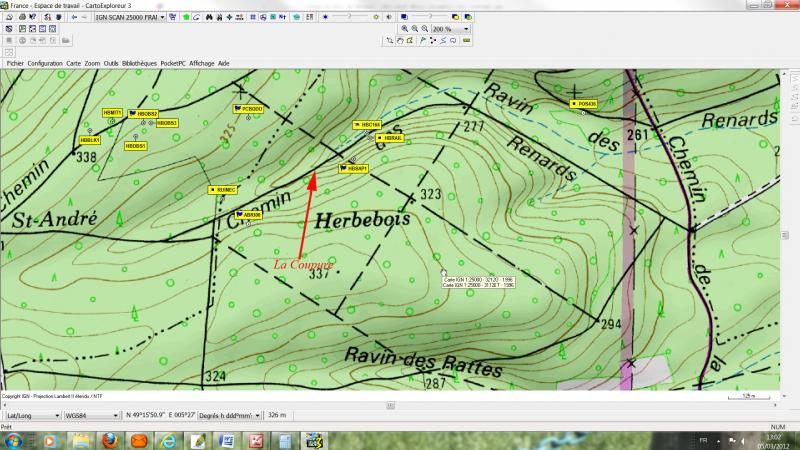
Task: Click the N 49°15'50.9" coordinate readout
Action: pos(145,415)
